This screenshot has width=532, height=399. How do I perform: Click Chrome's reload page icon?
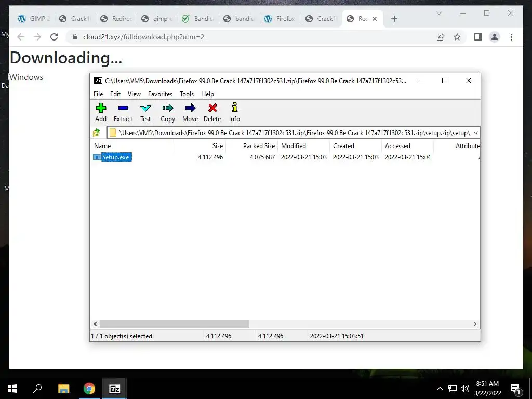coord(54,37)
